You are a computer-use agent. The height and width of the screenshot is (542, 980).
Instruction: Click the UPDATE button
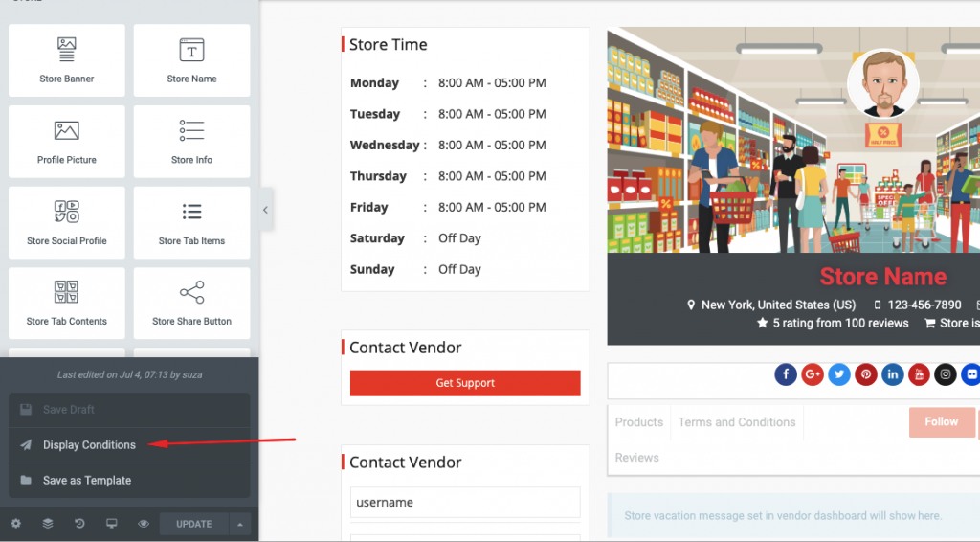pos(193,524)
